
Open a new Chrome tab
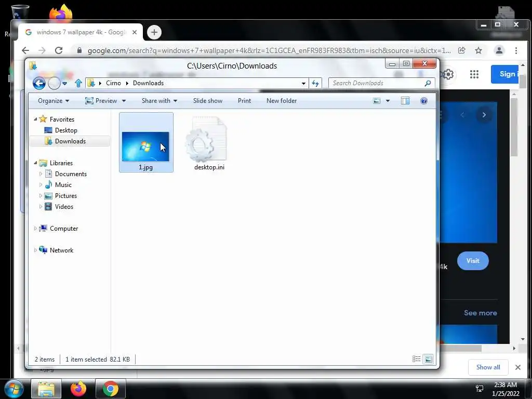tap(154, 32)
